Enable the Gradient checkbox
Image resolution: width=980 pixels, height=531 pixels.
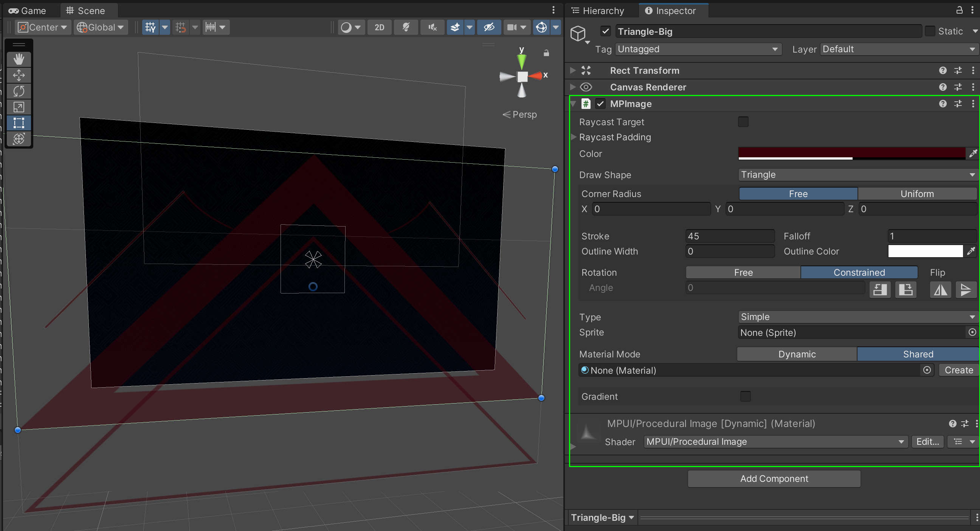point(745,396)
